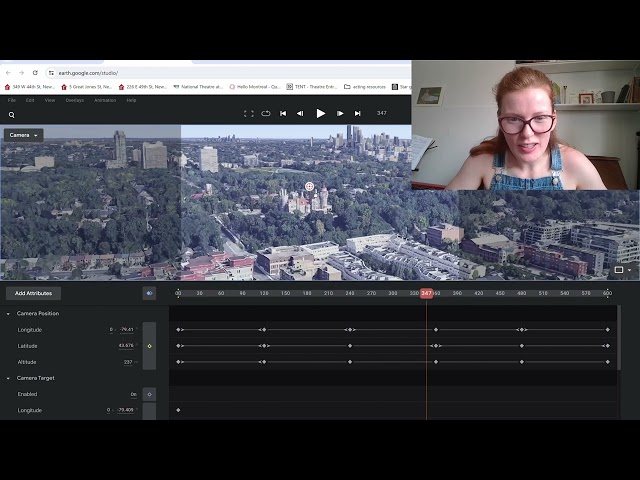Open the View menu
Viewport: 640px width, 480px height.
50,100
